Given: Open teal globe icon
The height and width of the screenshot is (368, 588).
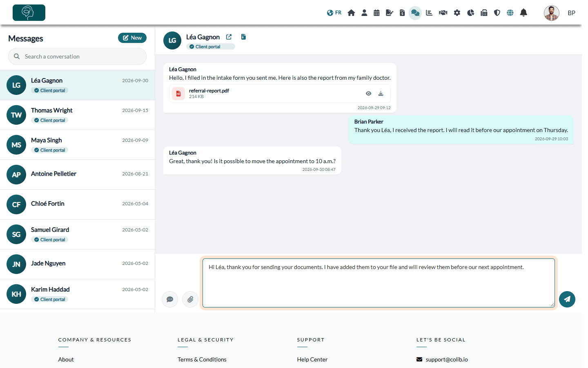Looking at the screenshot, I should [x=510, y=13].
